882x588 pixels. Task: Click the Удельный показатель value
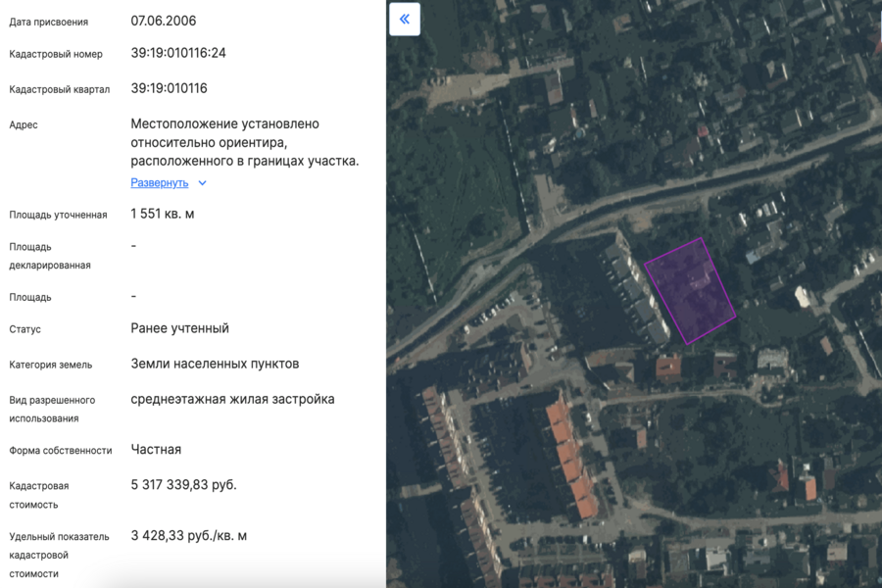coord(188,535)
